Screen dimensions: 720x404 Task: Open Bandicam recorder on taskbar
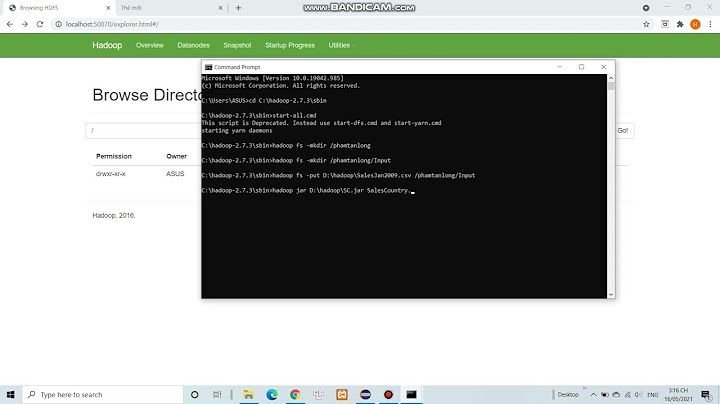click(388, 394)
